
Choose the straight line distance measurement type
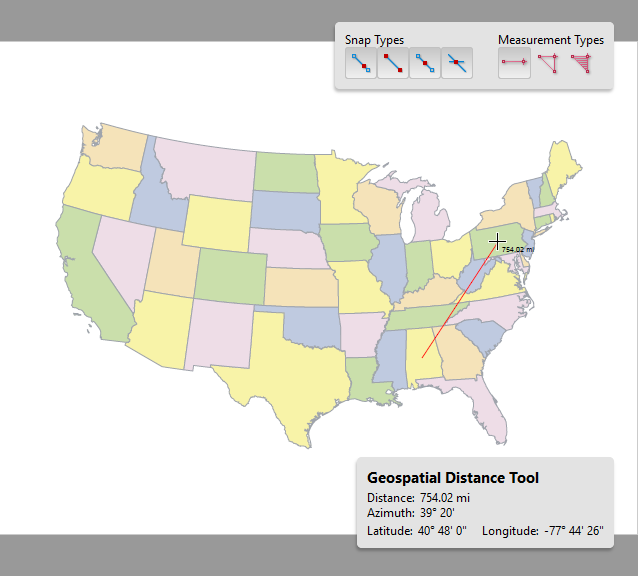pos(514,63)
